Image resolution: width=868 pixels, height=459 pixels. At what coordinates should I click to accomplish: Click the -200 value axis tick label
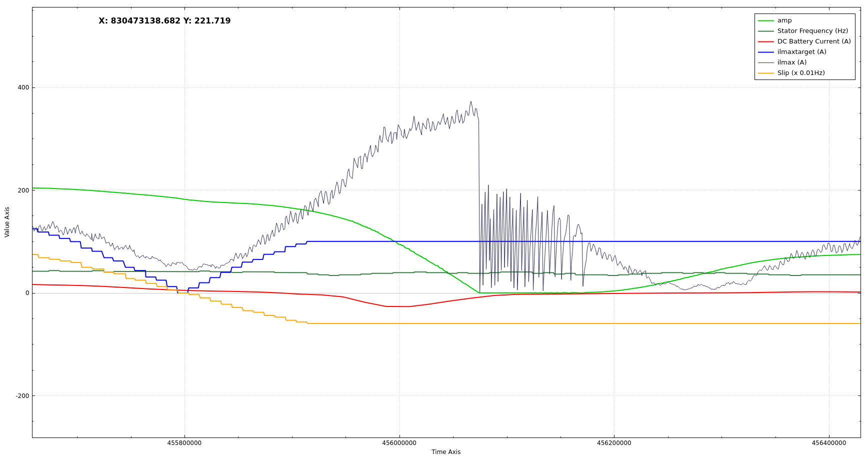click(x=22, y=396)
